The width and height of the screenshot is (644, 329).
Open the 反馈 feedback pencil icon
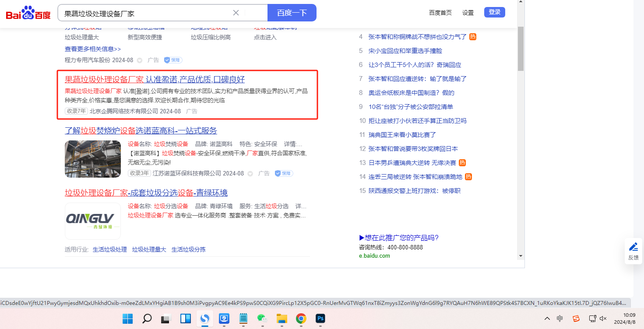coord(633,247)
